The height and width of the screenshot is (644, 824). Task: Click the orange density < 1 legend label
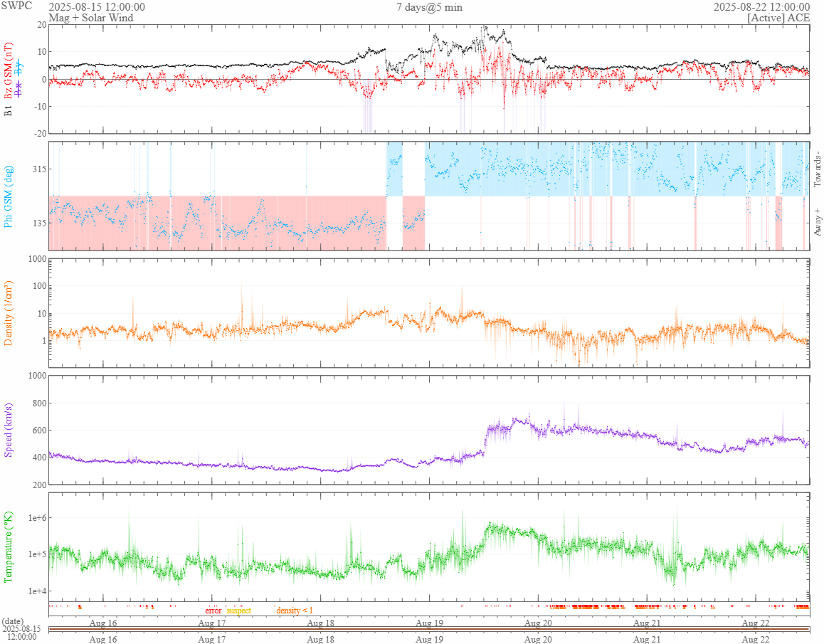click(295, 611)
